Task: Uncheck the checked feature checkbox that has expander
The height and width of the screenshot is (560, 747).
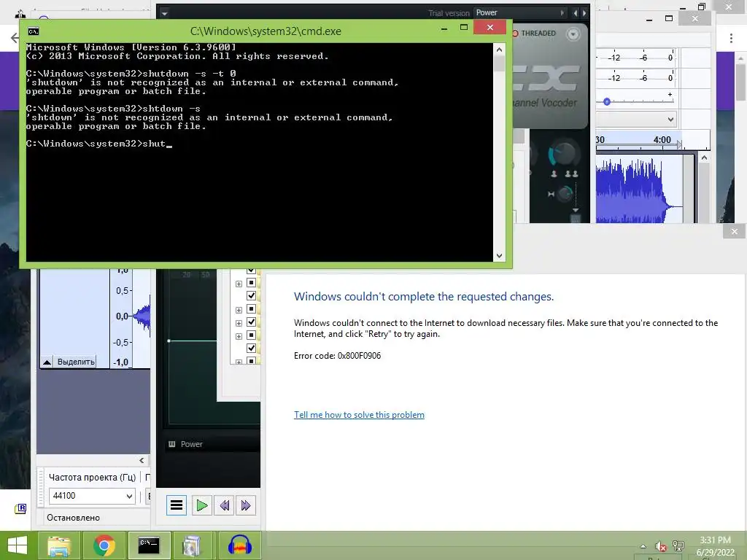Action: point(251,322)
